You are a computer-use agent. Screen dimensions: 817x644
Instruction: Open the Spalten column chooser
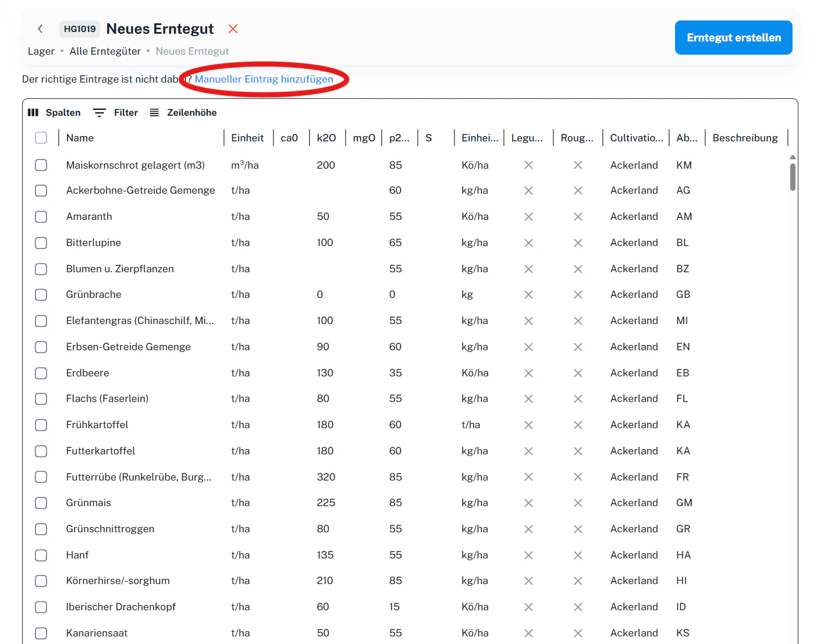[x=54, y=112]
